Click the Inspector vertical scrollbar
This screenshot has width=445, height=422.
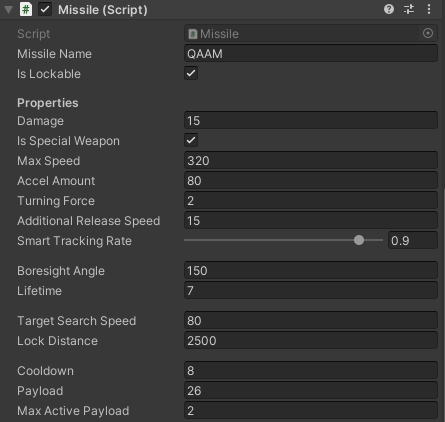[444, 305]
